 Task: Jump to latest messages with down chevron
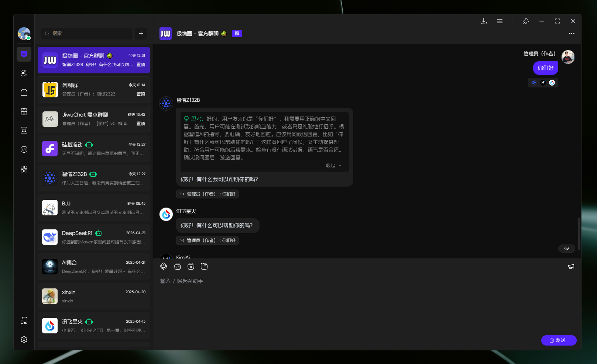566,249
